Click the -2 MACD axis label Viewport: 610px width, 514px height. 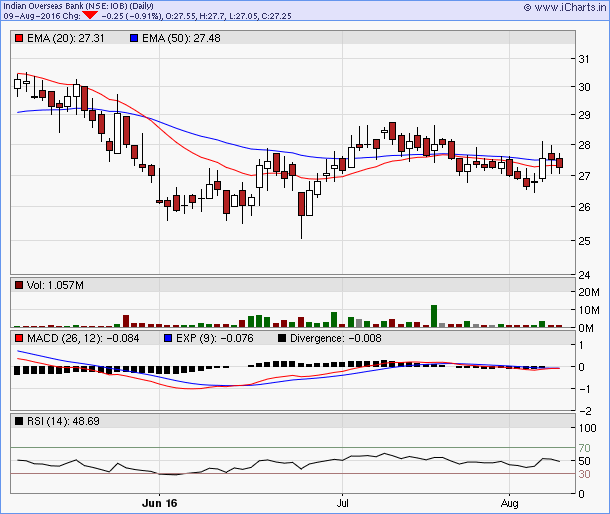[585, 411]
